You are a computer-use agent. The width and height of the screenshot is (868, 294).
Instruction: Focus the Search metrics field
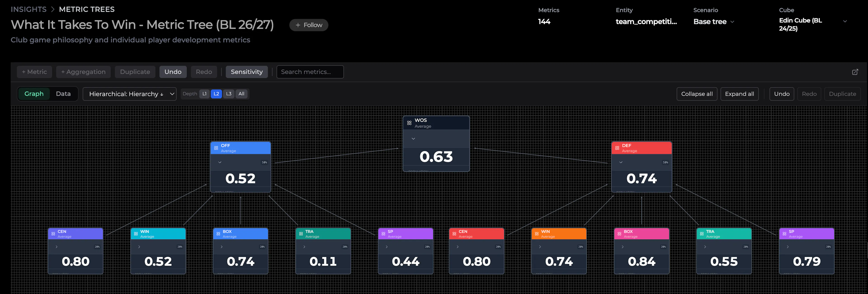click(310, 72)
